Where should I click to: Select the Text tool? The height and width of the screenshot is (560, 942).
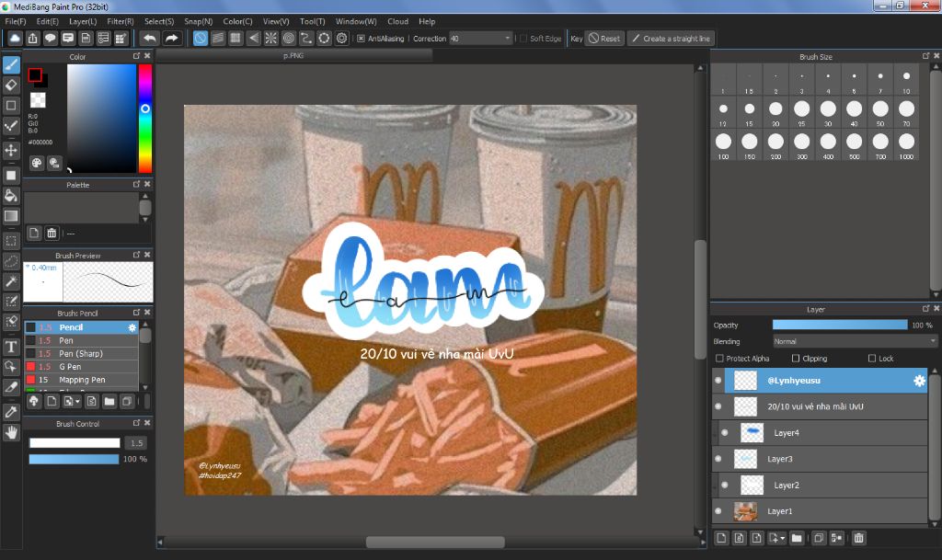coord(11,347)
